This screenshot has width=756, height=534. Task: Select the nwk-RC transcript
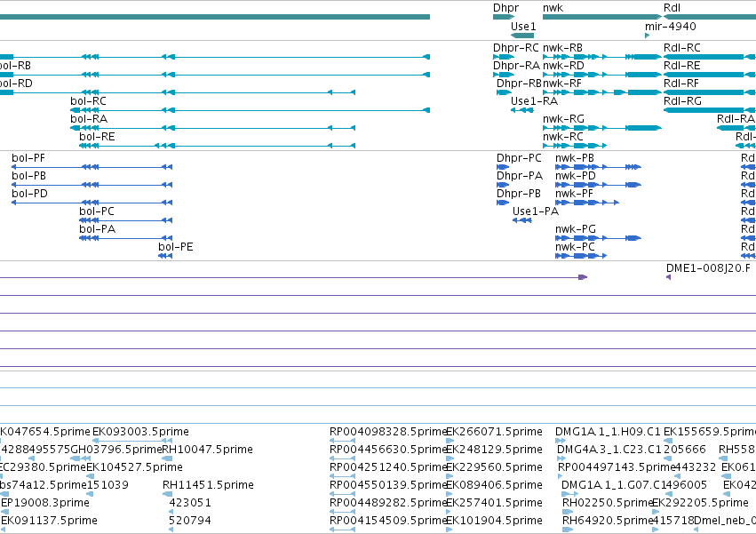point(575,146)
